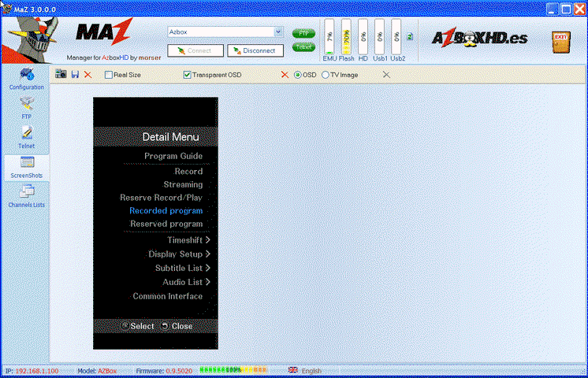The height and width of the screenshot is (378, 588).
Task: Take screenshot with camera toolbar icon
Action: pos(61,74)
